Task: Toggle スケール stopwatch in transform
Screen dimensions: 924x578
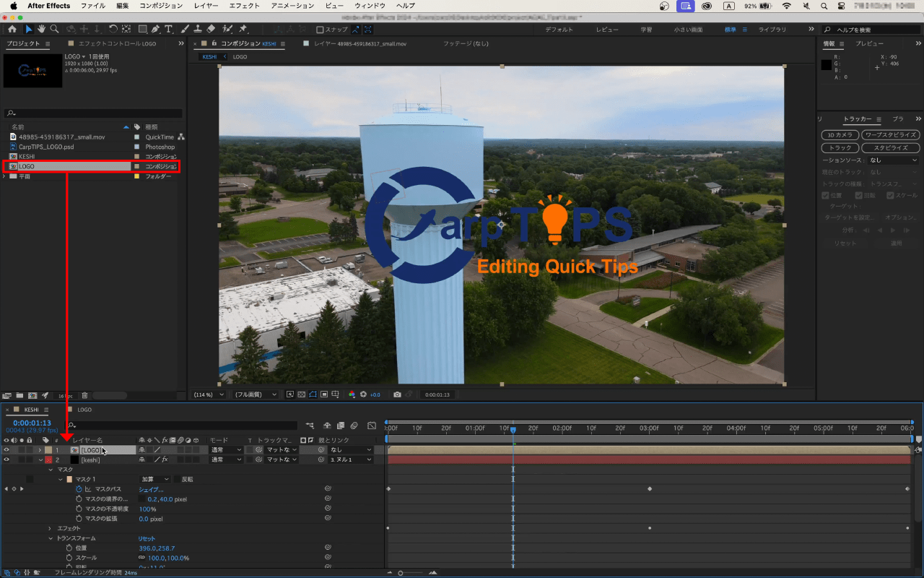Action: point(70,558)
